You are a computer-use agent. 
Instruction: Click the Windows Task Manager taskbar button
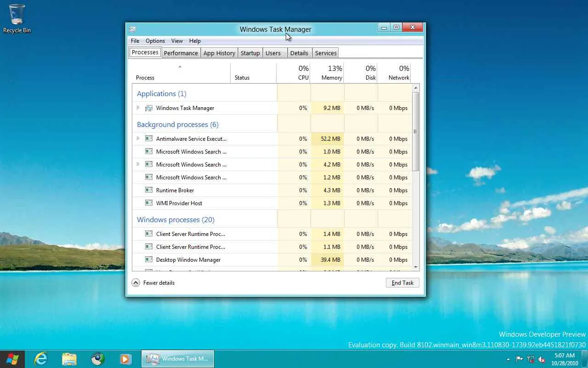(x=177, y=359)
